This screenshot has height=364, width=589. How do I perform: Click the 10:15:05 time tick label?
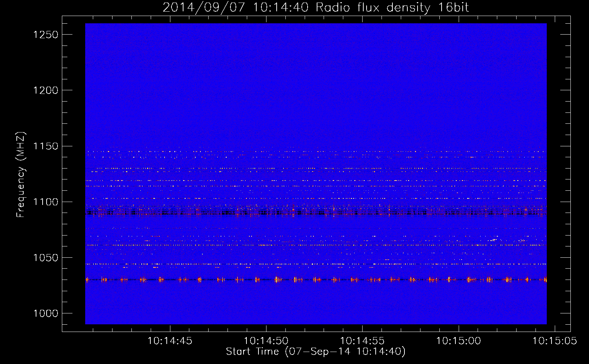click(555, 341)
